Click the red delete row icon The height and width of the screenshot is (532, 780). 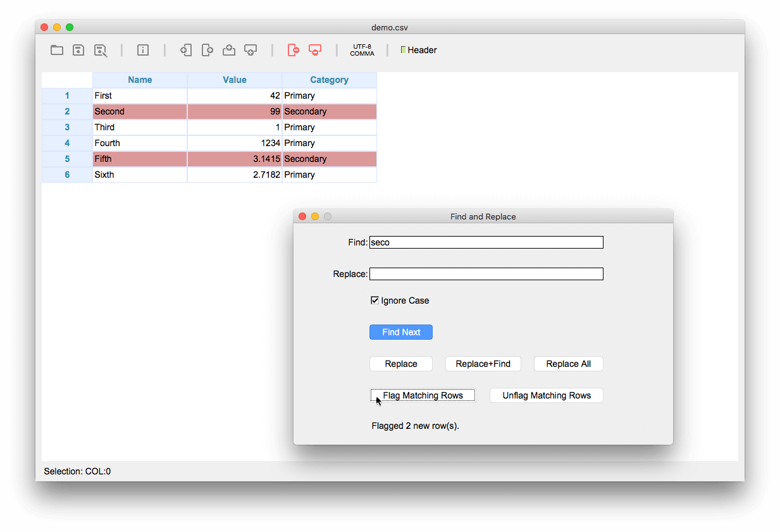[315, 50]
